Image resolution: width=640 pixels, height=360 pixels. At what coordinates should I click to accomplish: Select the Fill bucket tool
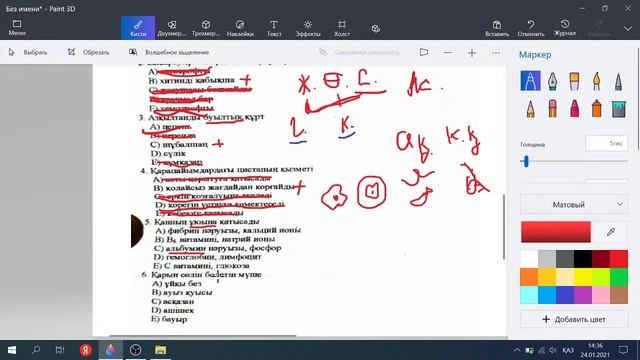point(618,109)
